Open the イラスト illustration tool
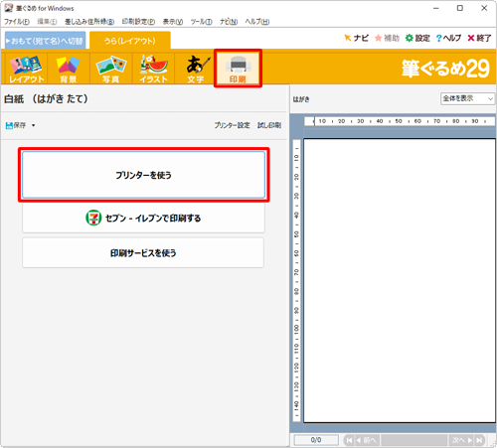Screen dimensions: 497x448 pos(153,69)
